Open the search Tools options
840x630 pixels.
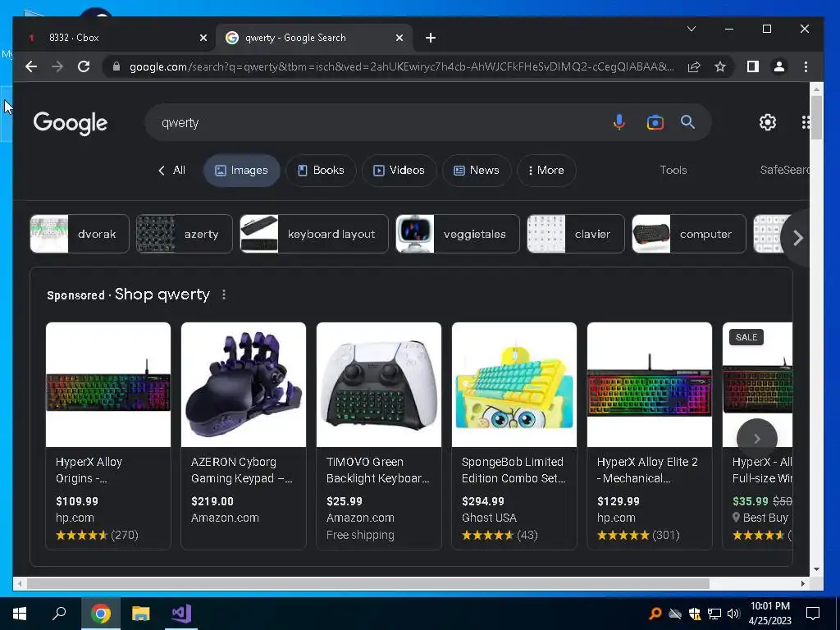tap(673, 171)
